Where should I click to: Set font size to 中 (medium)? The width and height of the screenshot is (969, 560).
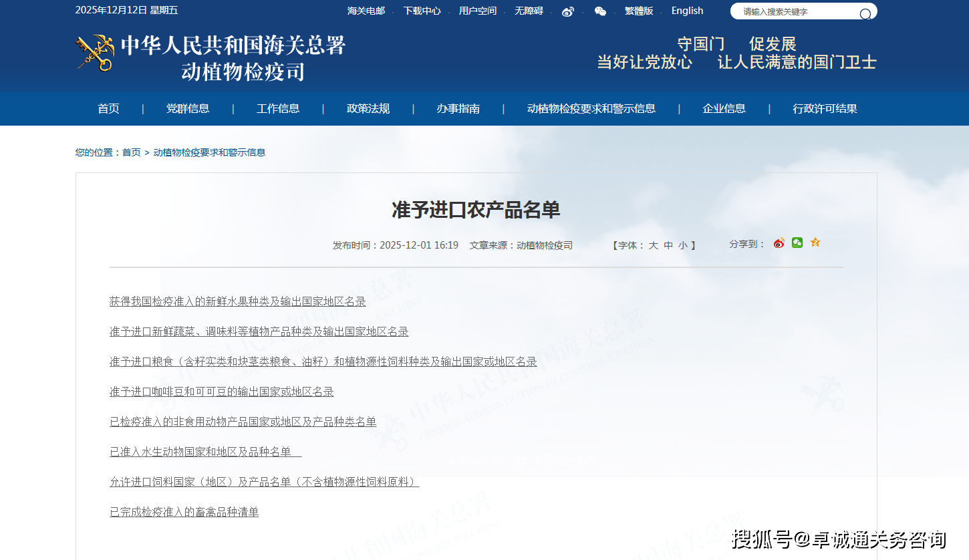(668, 245)
